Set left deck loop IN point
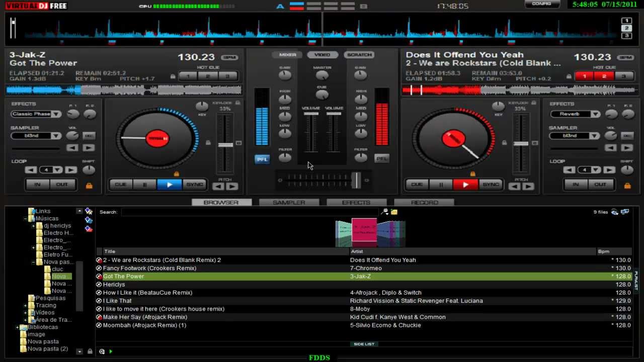This screenshot has height=362, width=644. tap(37, 185)
